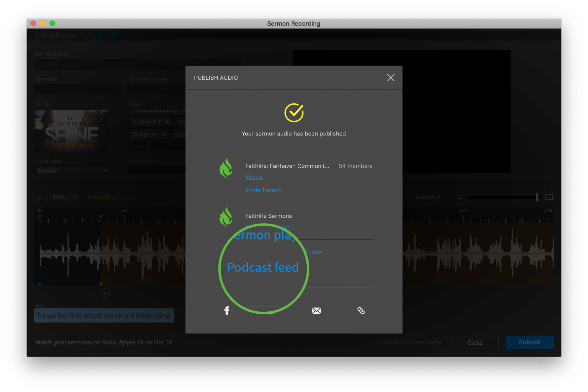
Task: Click the zoom in waveform icon
Action: (x=549, y=197)
